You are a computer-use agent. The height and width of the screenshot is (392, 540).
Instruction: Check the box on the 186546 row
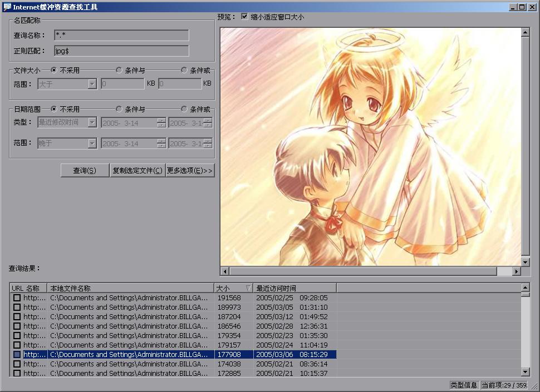click(17, 326)
